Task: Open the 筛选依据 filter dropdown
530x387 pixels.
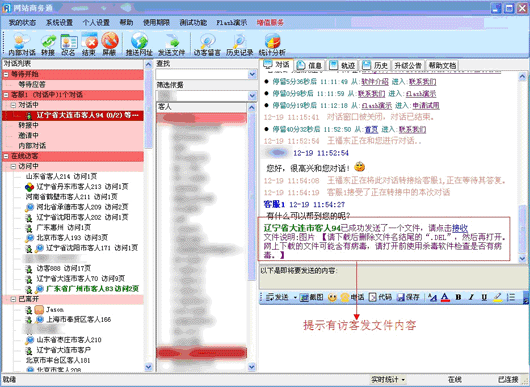Action: tap(252, 96)
